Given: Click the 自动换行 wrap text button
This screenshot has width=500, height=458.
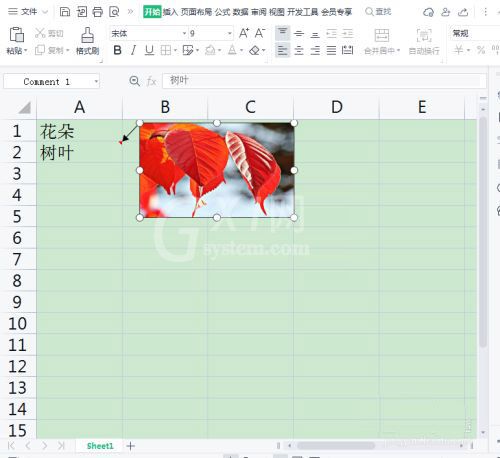Looking at the screenshot, I should pyautogui.click(x=424, y=41).
